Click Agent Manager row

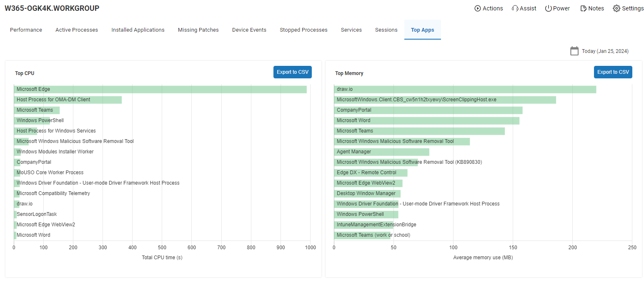382,152
